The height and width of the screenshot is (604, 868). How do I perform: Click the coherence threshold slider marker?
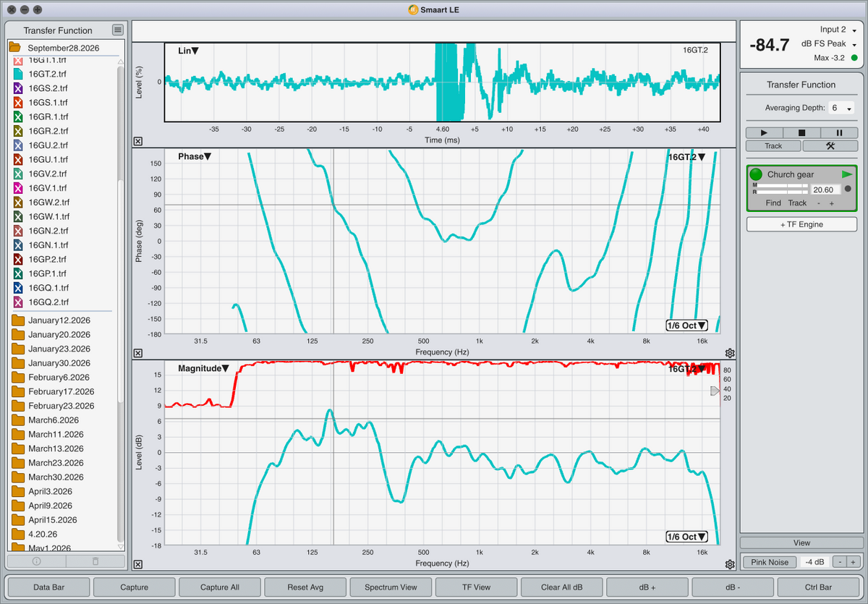point(715,391)
